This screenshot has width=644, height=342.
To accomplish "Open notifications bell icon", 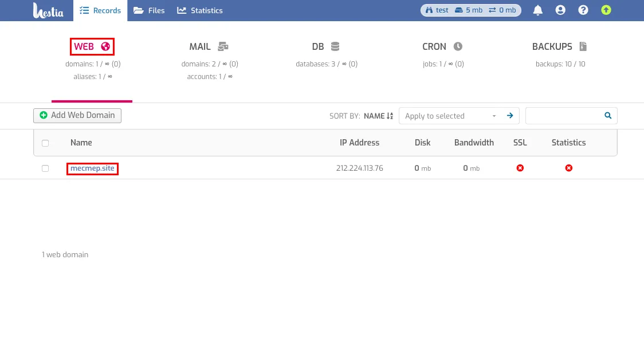I will coord(537,10).
